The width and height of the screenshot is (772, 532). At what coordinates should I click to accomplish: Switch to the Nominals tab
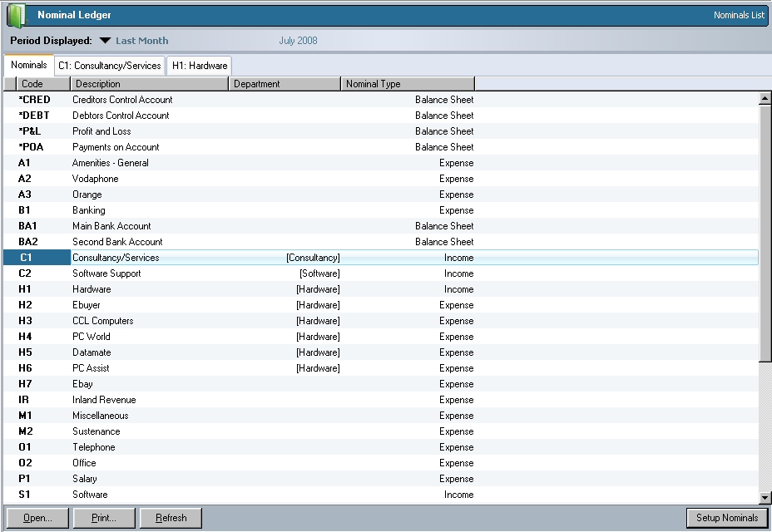pyautogui.click(x=28, y=65)
